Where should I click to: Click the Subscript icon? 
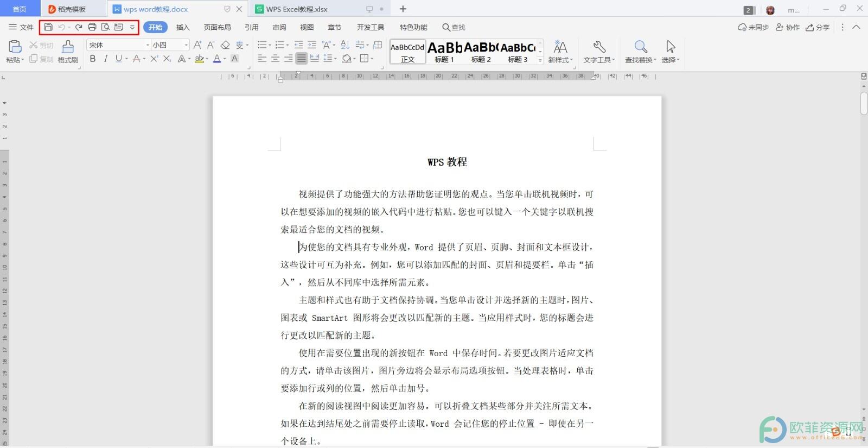point(167,59)
